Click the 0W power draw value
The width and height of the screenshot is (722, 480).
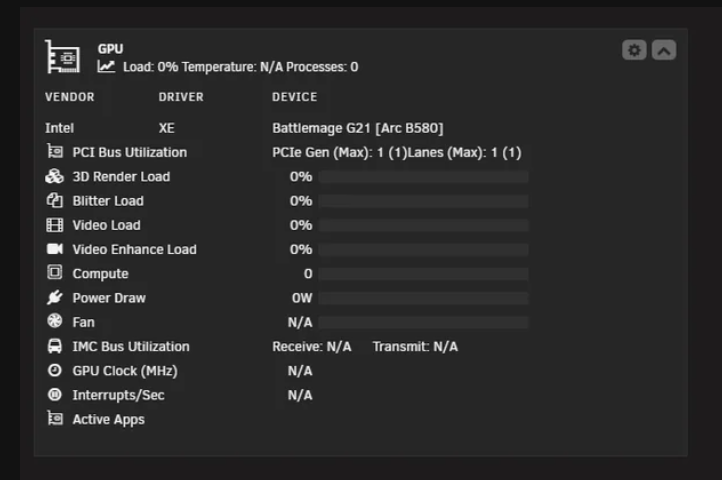pyautogui.click(x=302, y=298)
